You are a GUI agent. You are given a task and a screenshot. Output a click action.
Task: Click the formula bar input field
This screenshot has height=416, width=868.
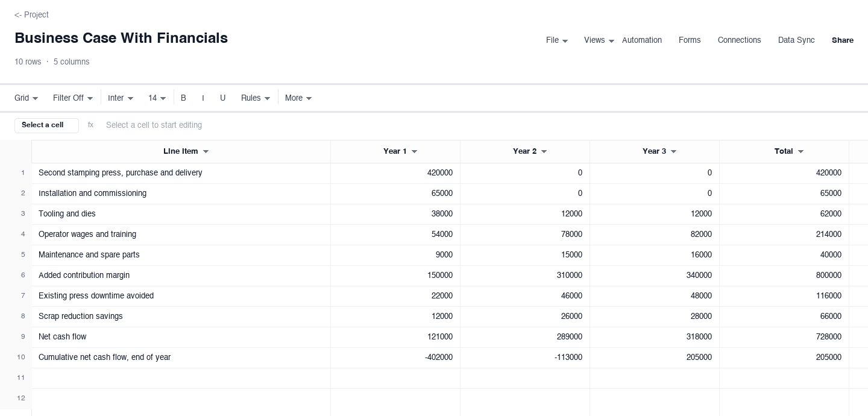coord(482,125)
